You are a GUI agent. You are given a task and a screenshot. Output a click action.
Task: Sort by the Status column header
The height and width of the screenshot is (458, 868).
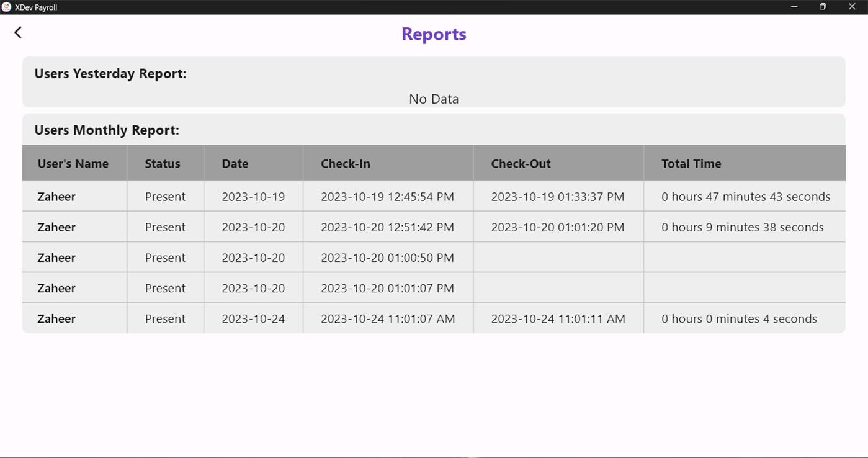click(x=163, y=163)
